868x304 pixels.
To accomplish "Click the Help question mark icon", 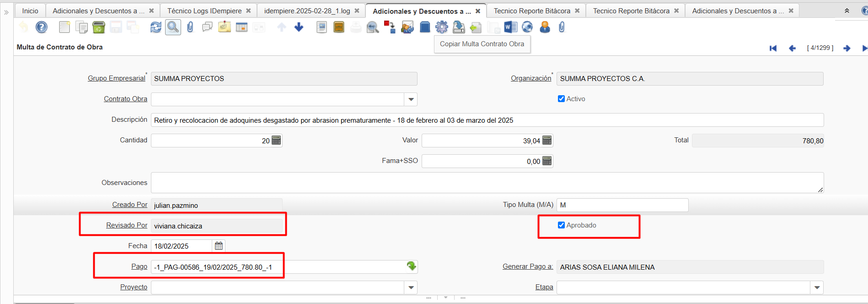I will tap(42, 27).
